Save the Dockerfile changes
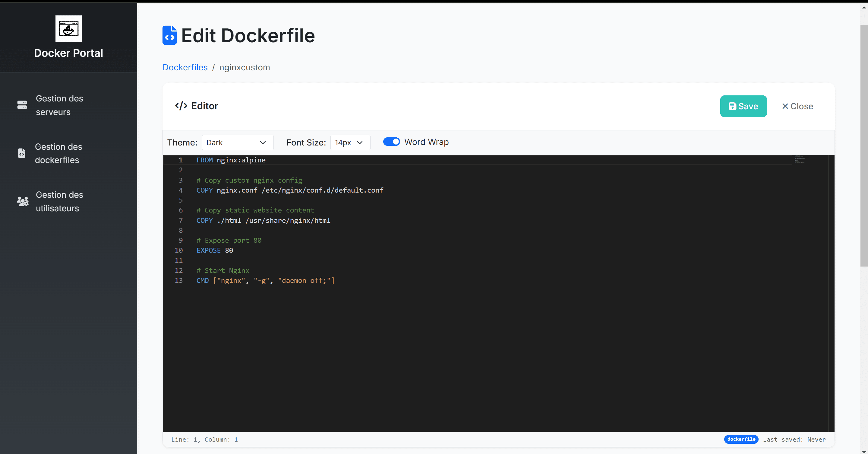The height and width of the screenshot is (454, 868). tap(743, 106)
